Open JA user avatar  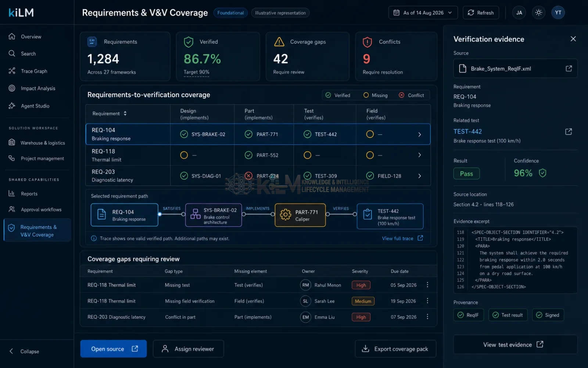coord(519,13)
